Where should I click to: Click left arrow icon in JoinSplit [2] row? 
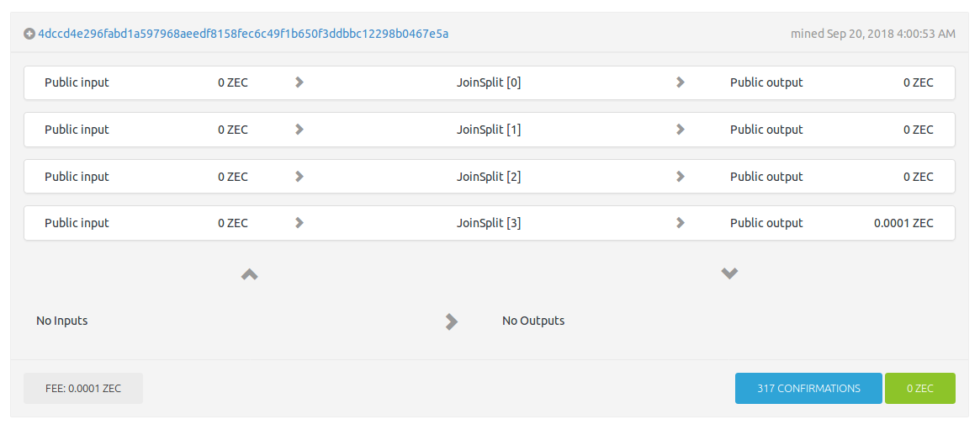coord(299,177)
